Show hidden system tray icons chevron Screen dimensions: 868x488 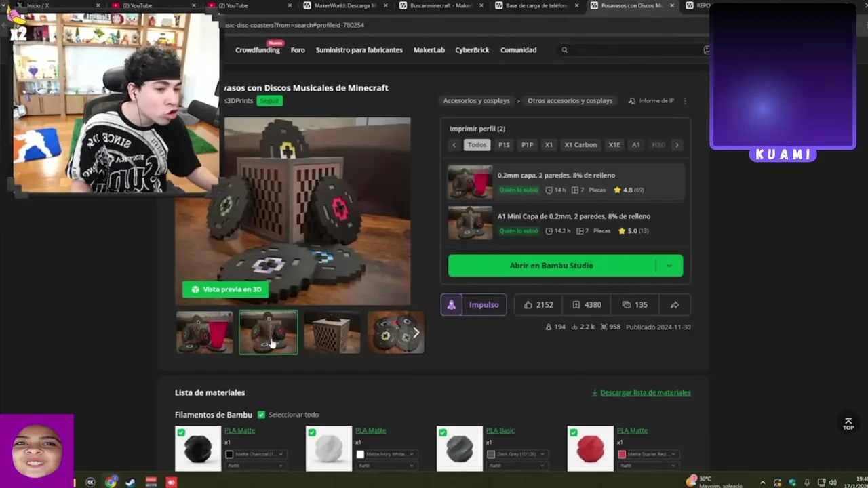point(763,483)
